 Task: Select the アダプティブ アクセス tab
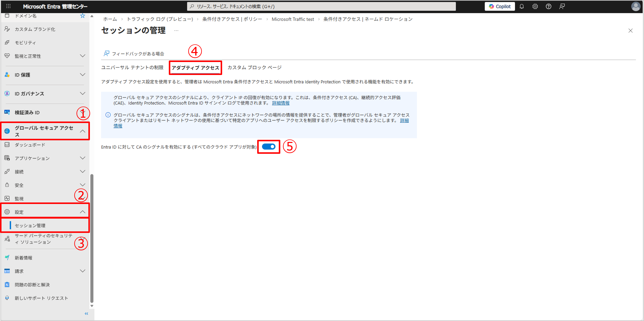tap(195, 68)
